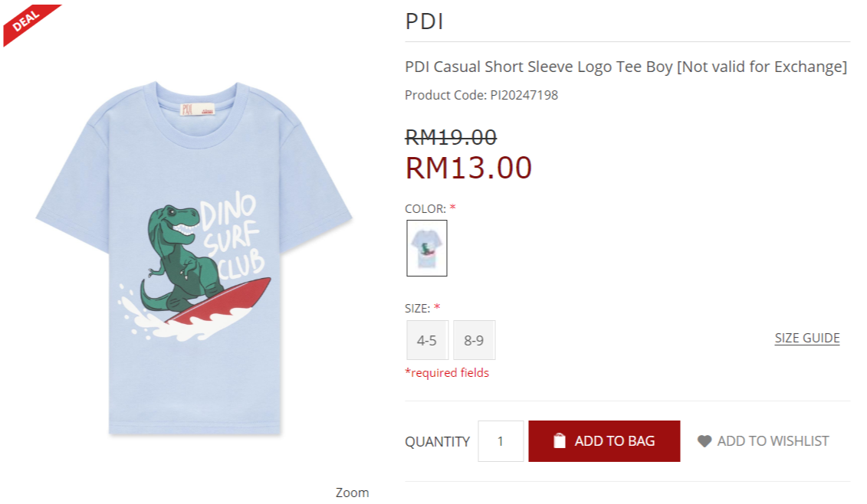Click the product code PI20247198
The width and height of the screenshot is (867, 504).
[x=524, y=95]
